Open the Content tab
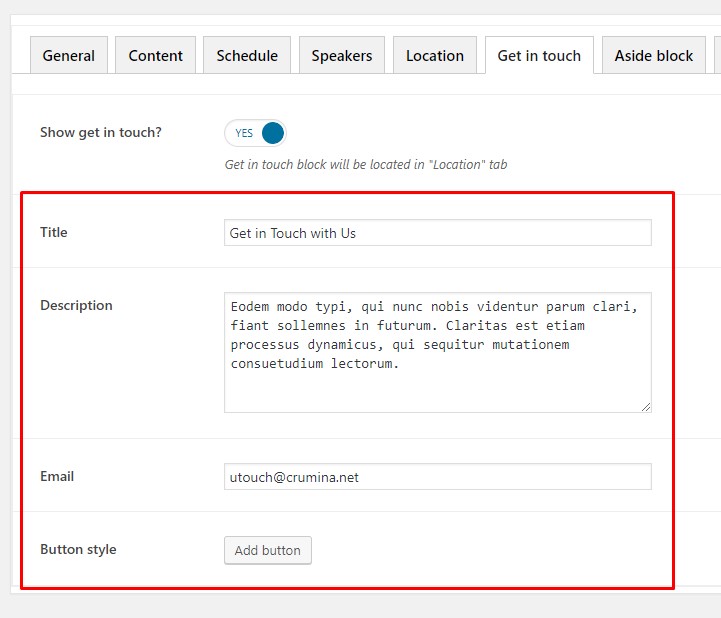This screenshot has width=721, height=618. (x=155, y=56)
